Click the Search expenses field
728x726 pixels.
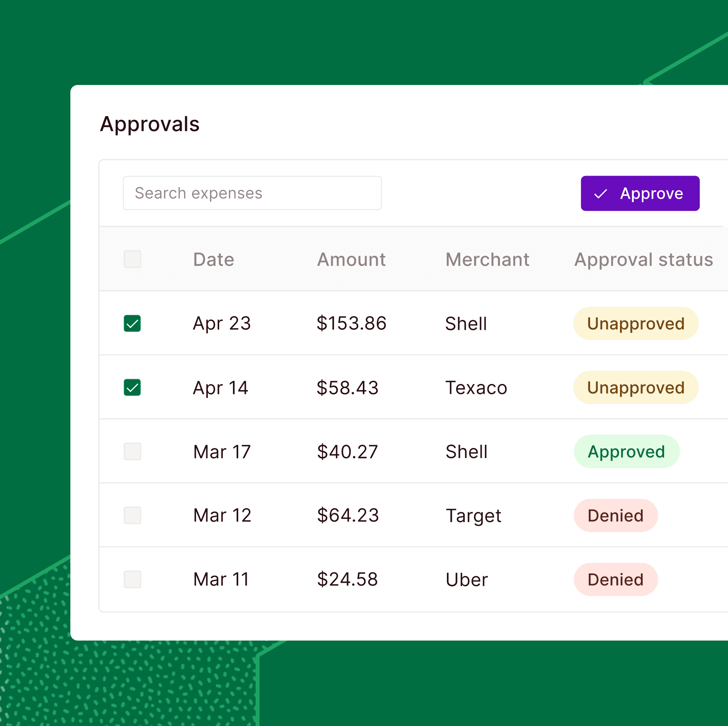tap(252, 193)
